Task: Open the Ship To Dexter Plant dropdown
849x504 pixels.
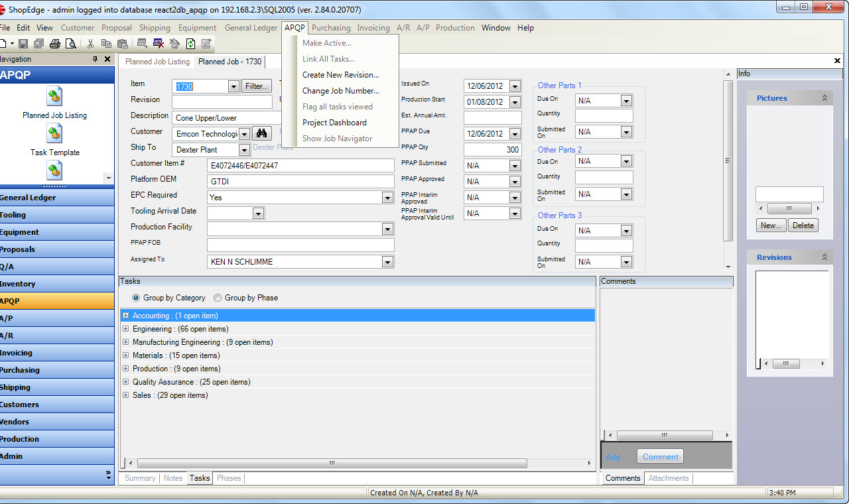Action: point(244,150)
